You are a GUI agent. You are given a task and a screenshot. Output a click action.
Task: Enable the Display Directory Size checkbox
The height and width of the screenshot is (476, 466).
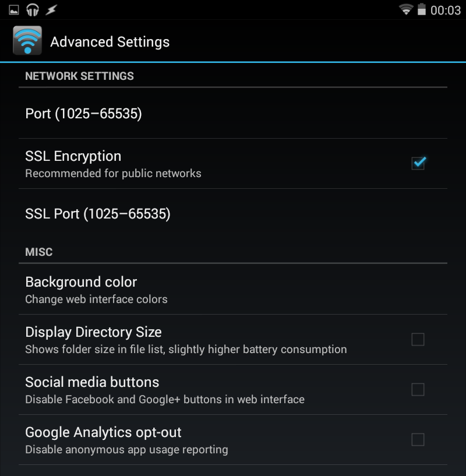(x=418, y=340)
